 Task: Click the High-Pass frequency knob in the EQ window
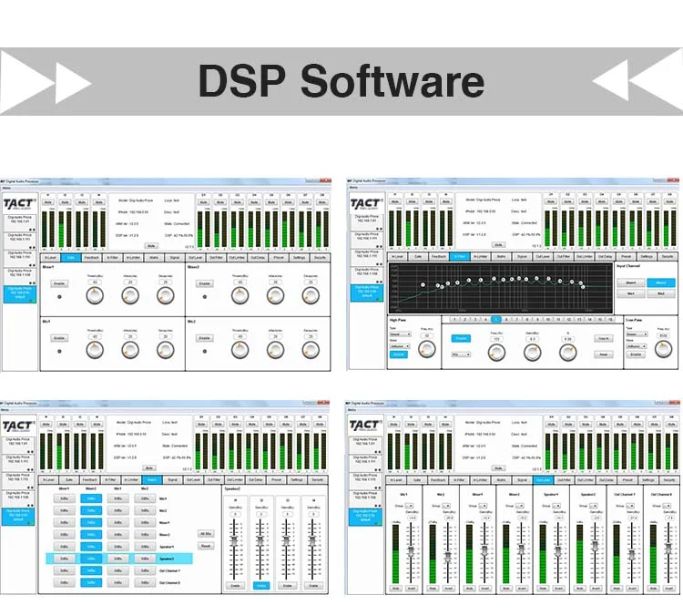[x=428, y=349]
